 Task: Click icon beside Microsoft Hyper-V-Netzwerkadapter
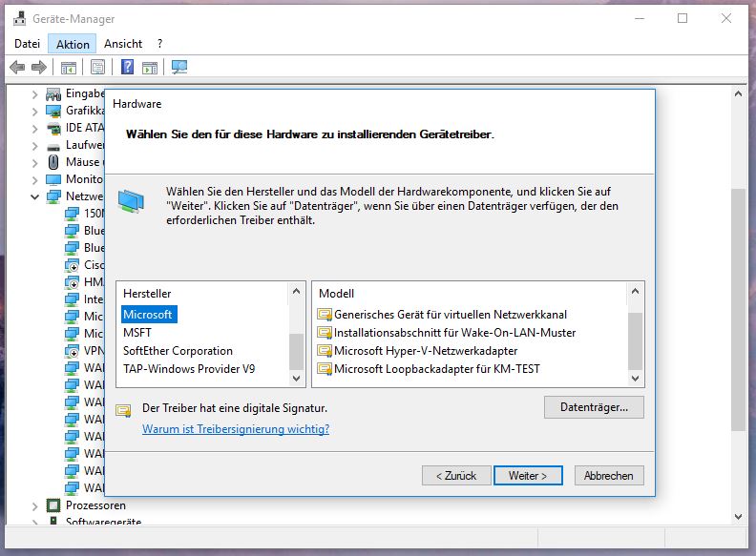click(325, 351)
